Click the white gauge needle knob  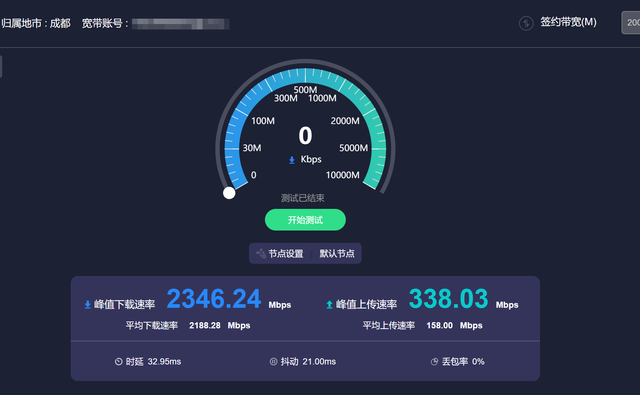point(229,193)
